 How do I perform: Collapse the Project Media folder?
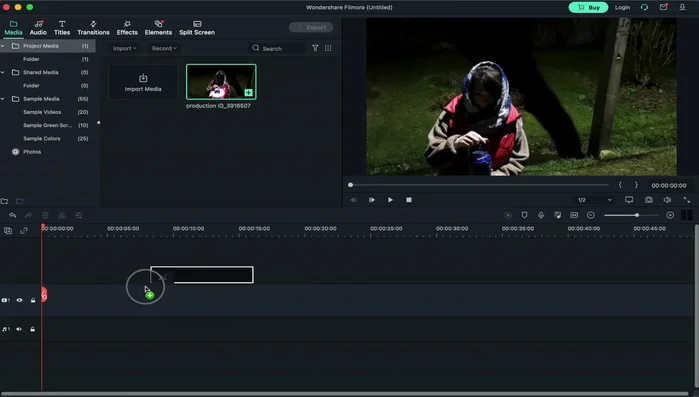tap(3, 46)
